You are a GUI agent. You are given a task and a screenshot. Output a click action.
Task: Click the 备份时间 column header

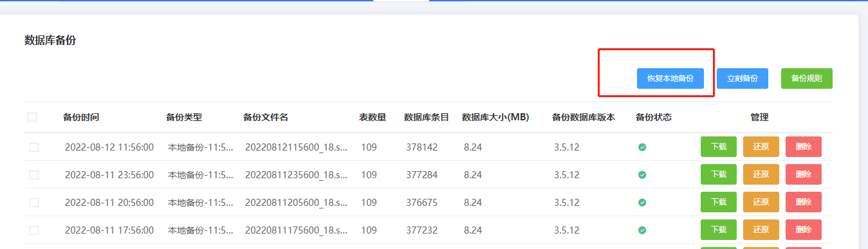(81, 117)
